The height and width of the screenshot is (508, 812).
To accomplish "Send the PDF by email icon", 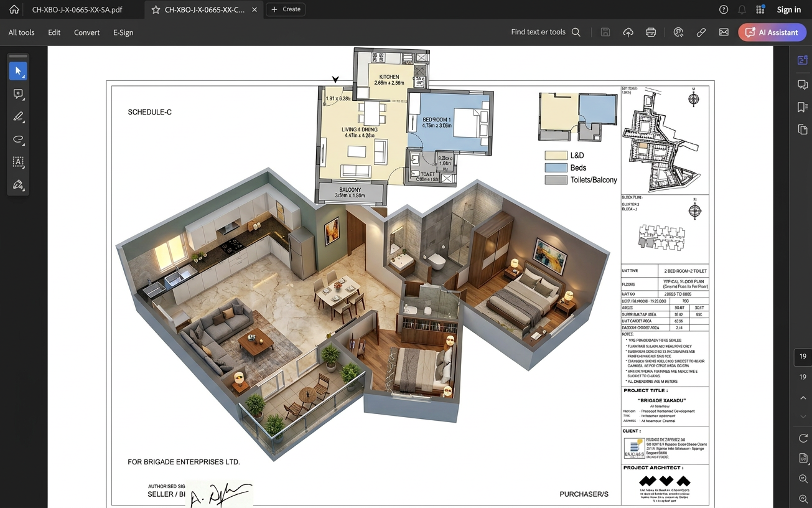I will pos(724,32).
